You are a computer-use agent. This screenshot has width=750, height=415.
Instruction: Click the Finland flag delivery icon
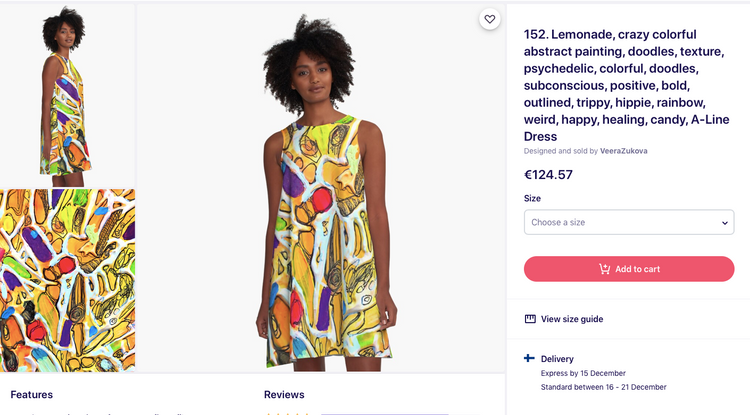point(529,358)
